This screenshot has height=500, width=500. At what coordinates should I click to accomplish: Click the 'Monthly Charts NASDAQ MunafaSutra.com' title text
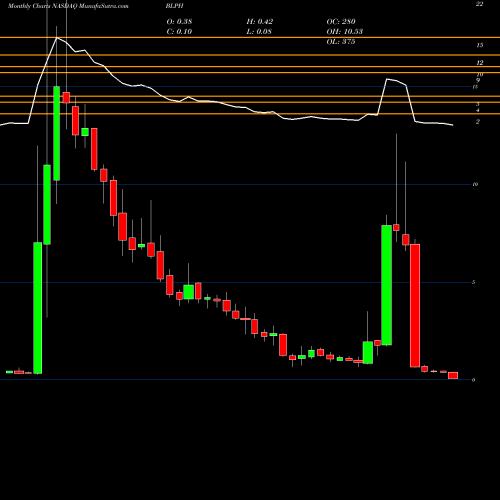[x=68, y=6]
